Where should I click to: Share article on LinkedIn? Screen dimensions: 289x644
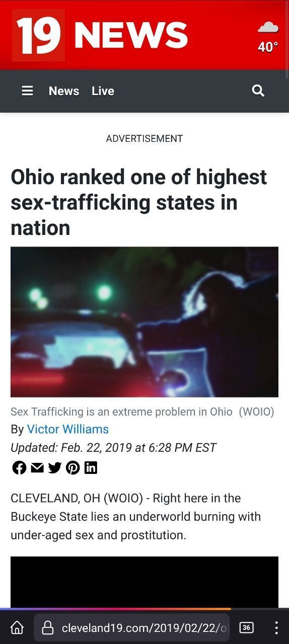coord(91,468)
